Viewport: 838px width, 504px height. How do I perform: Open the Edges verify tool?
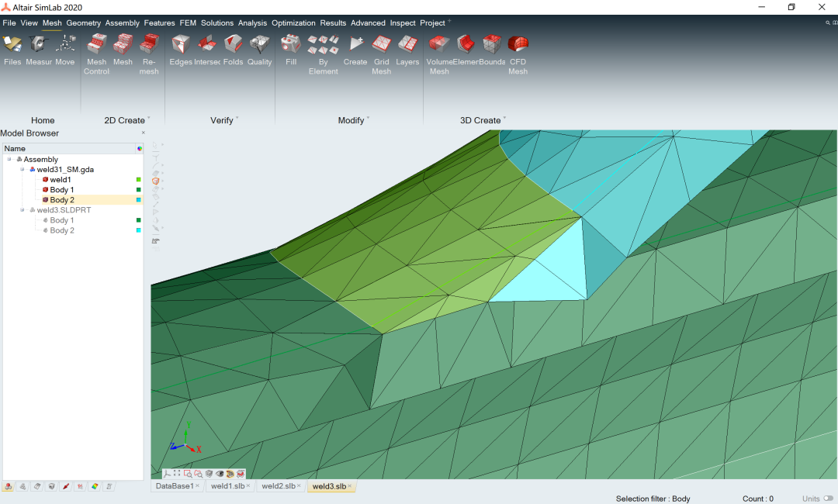coord(181,50)
